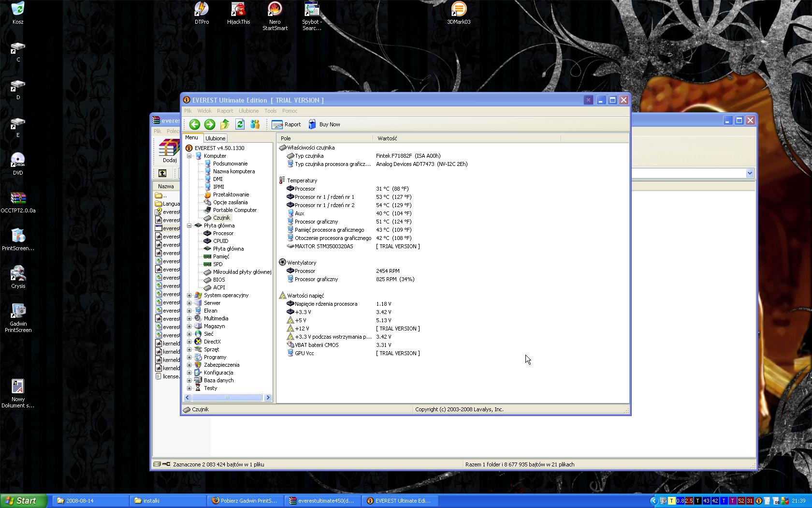Screen dimensions: 812x508
Task: Select Mikroukład płyty głównej tree item
Action: 242,272
